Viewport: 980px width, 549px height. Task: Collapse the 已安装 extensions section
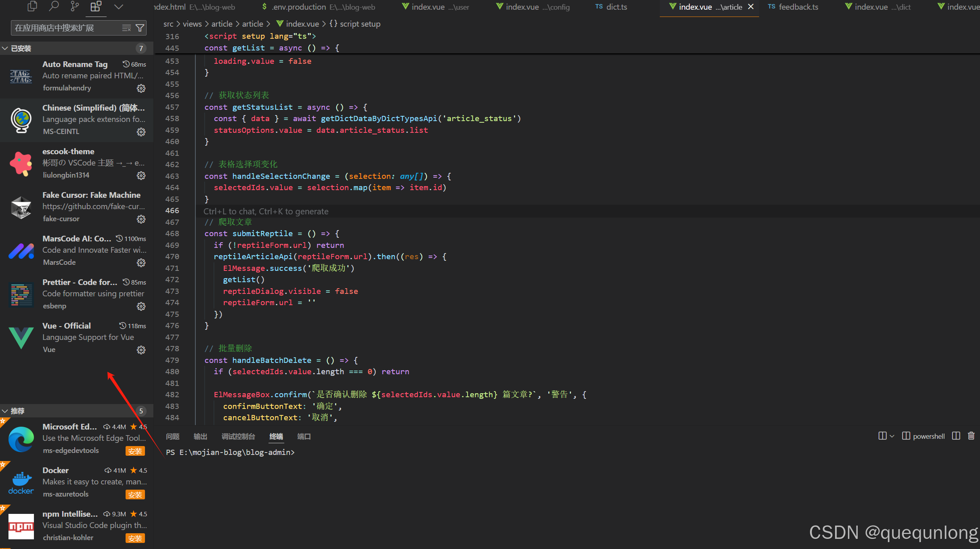[x=5, y=48]
